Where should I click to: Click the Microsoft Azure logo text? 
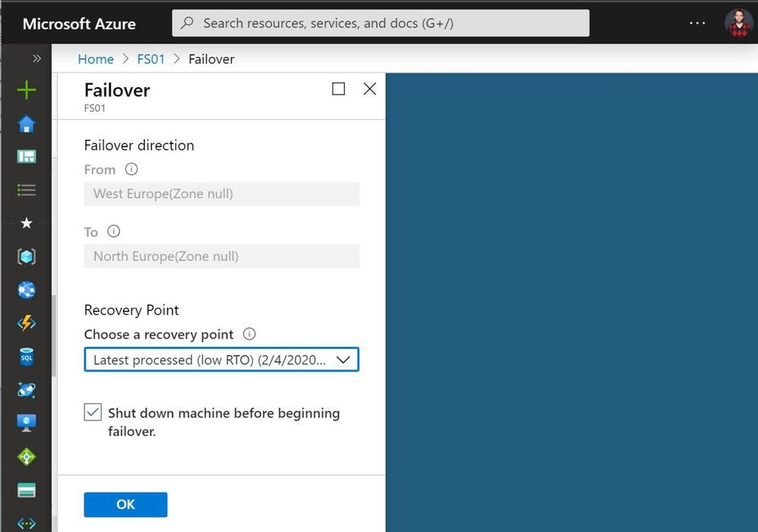point(79,24)
